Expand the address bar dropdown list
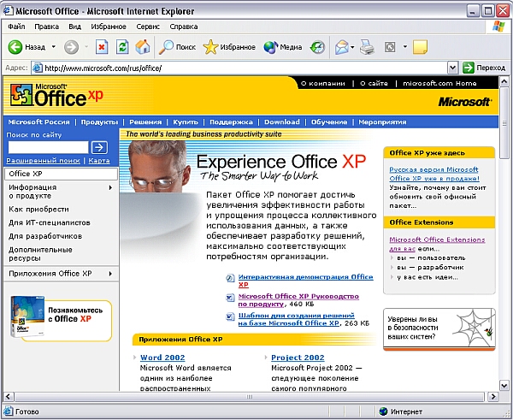 pos(452,68)
